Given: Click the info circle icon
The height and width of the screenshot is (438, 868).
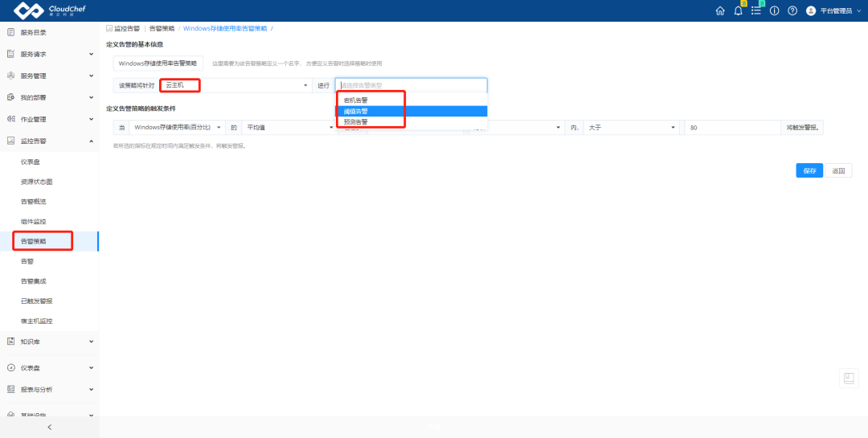Looking at the screenshot, I should coord(775,10).
